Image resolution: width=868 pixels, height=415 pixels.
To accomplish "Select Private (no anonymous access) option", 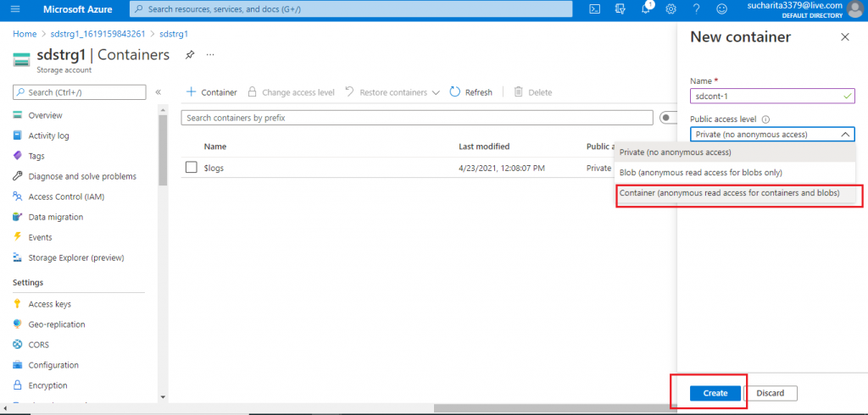I will [736, 152].
